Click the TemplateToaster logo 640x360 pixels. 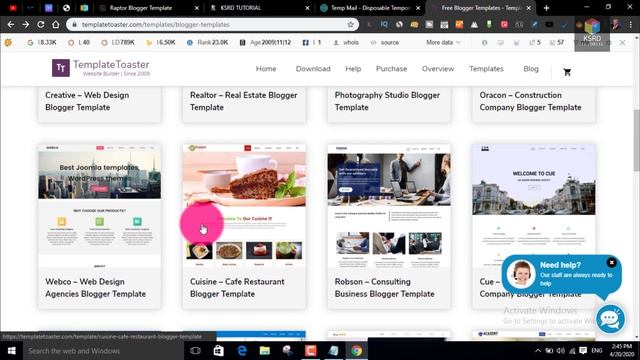click(101, 68)
